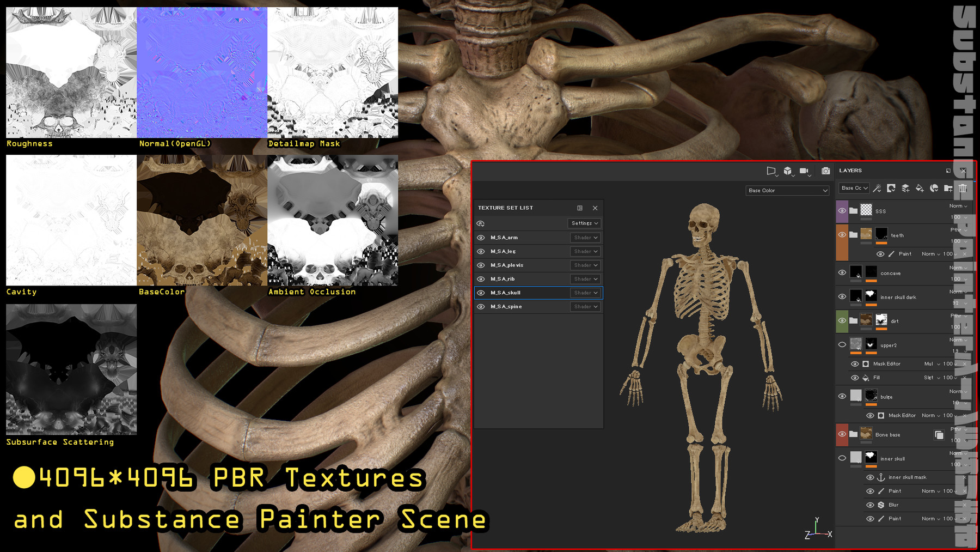Hide the teeth layer group
Screen dimensions: 980x552
843,235
